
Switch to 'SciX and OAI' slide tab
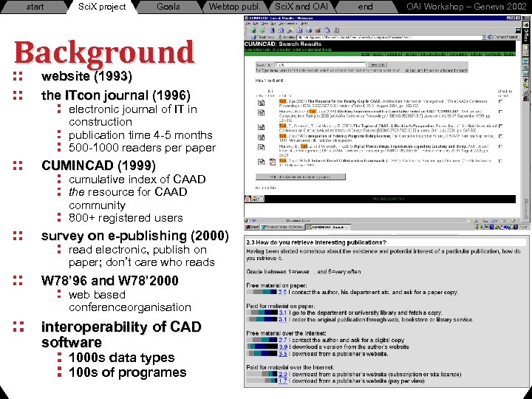click(301, 7)
